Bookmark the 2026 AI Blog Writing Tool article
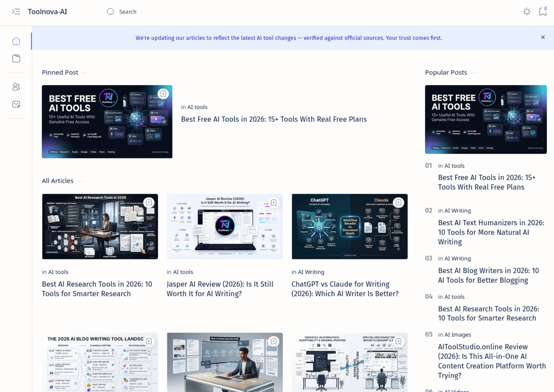The width and height of the screenshot is (554, 392). tap(149, 342)
